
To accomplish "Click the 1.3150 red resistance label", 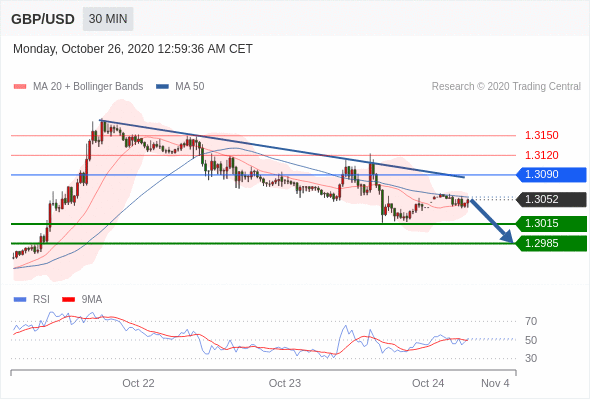I will point(541,135).
